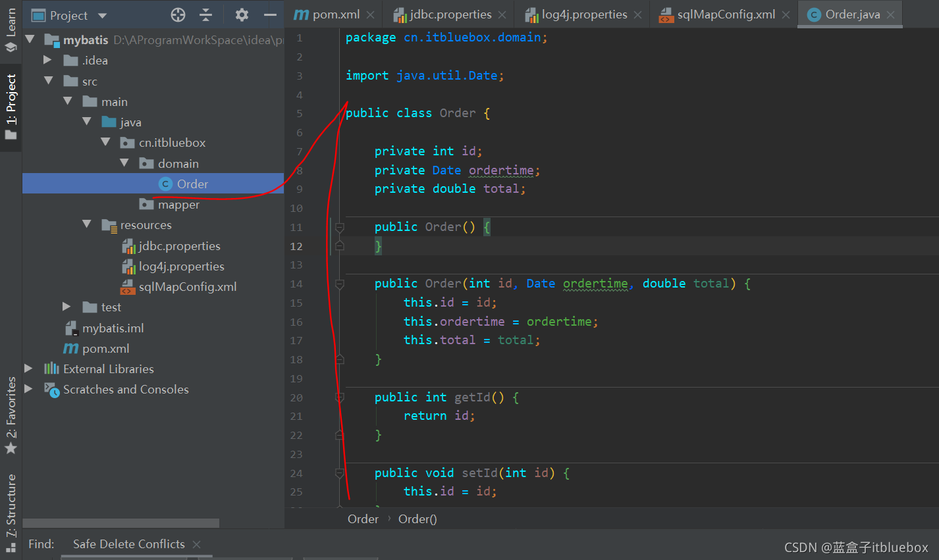
Task: Toggle the 1: Project tool window tab
Action: (11, 107)
